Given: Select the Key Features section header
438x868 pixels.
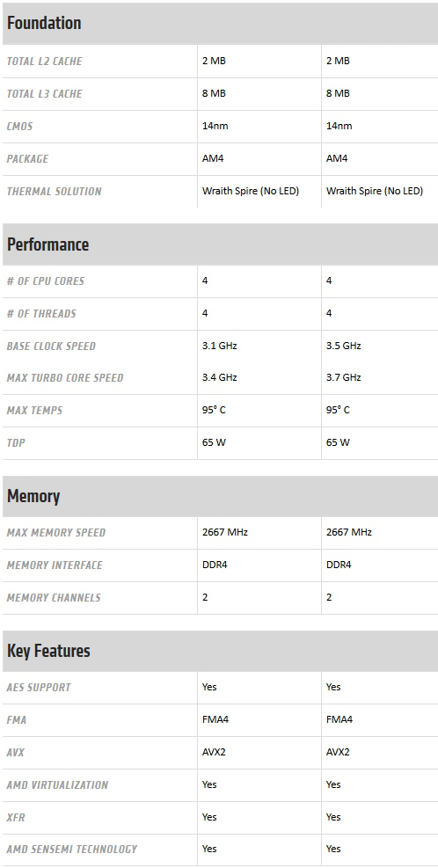Looking at the screenshot, I should click(220, 651).
